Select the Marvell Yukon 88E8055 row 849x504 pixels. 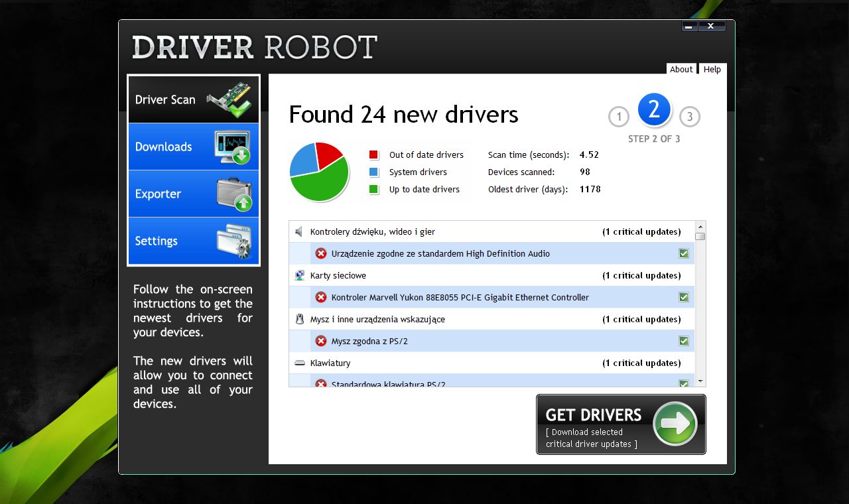tap(502, 297)
